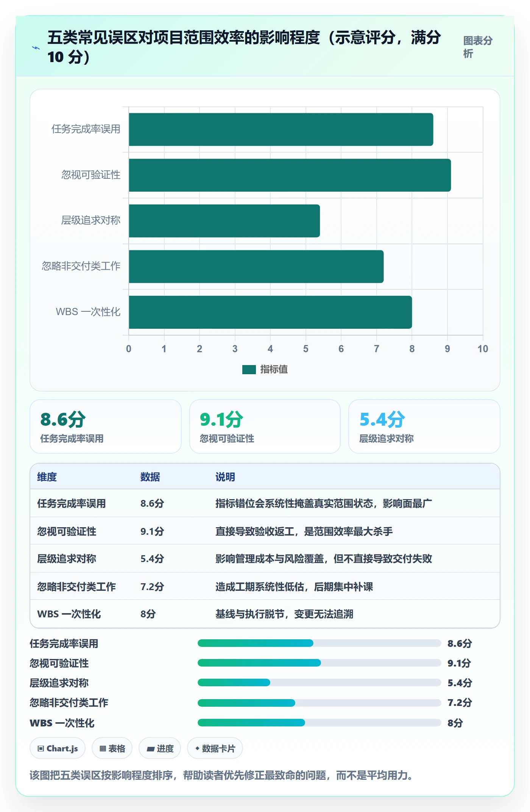Viewport: 530px width, 812px height.
Task: Open the 9.1分 忽视可验证性 data card
Action: (x=265, y=426)
